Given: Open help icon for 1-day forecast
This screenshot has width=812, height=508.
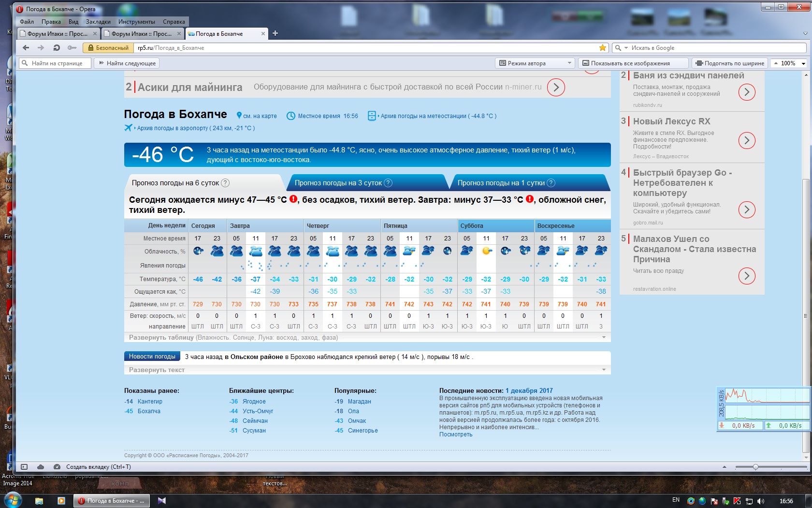Looking at the screenshot, I should (x=551, y=183).
